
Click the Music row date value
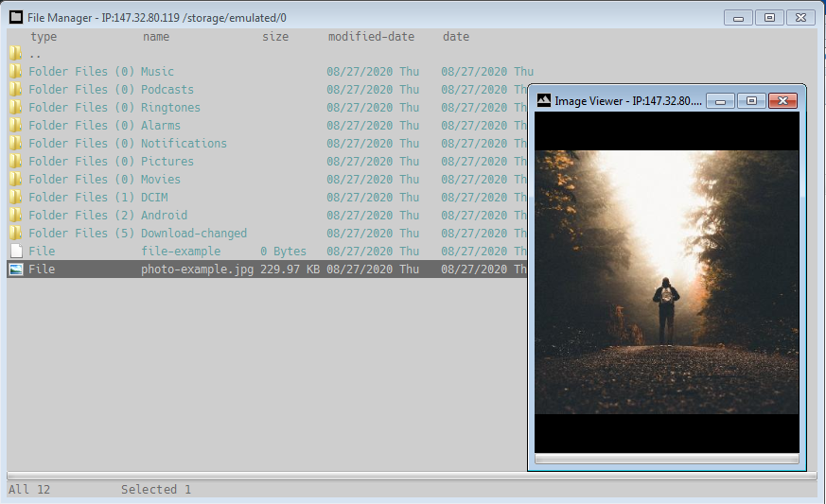coord(487,72)
